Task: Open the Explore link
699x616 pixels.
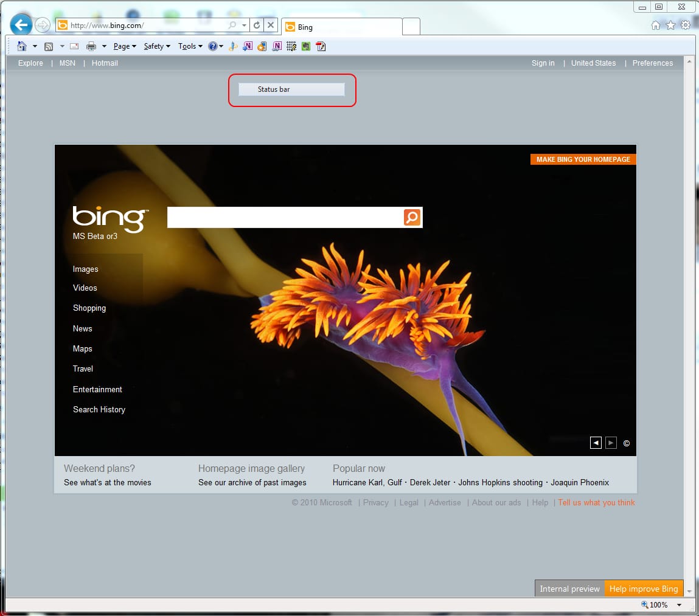Action: point(31,63)
